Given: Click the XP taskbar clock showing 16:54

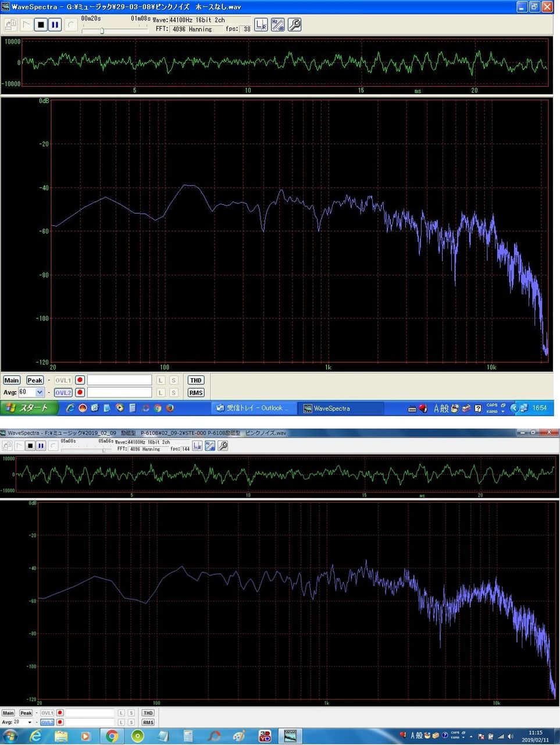Looking at the screenshot, I should point(540,408).
